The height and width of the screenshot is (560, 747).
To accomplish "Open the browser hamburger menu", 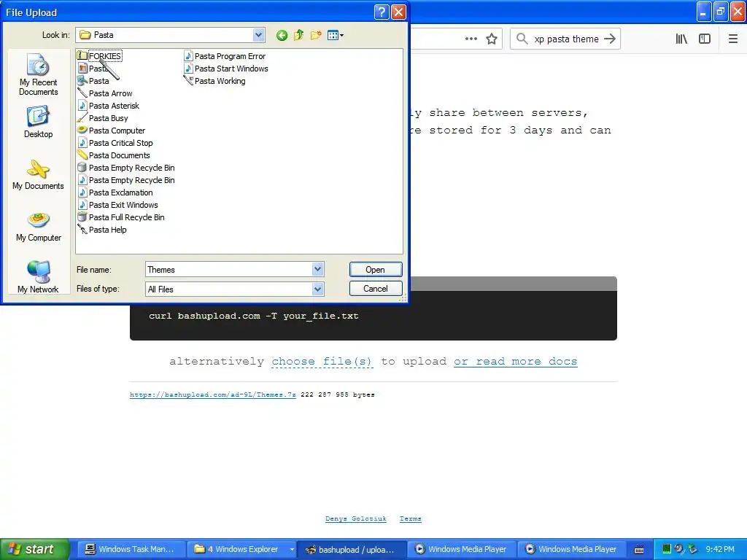I will click(x=732, y=39).
